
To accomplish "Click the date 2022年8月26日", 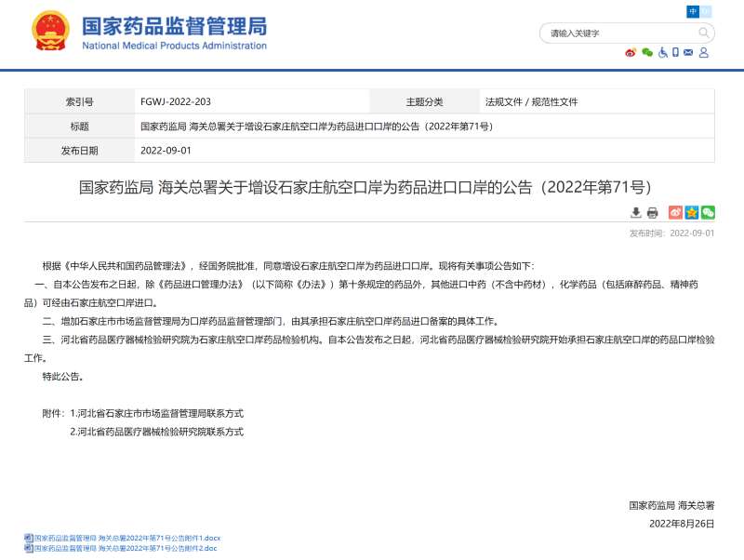I will pos(682,524).
